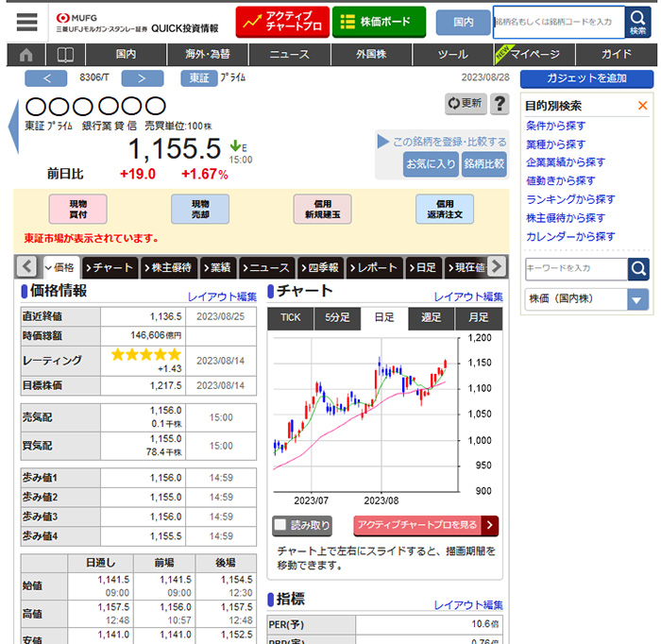The height and width of the screenshot is (644, 661).
Task: Add stock via お気に入り button
Action: 431,164
